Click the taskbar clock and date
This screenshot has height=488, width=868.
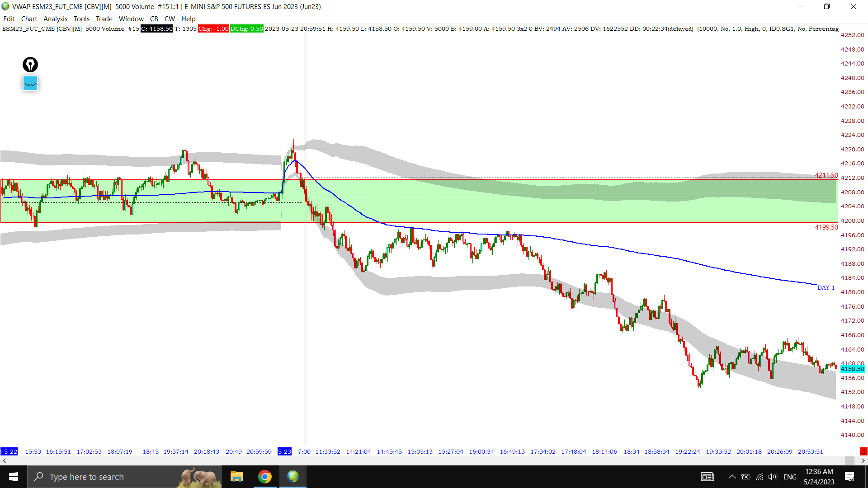[x=819, y=477]
